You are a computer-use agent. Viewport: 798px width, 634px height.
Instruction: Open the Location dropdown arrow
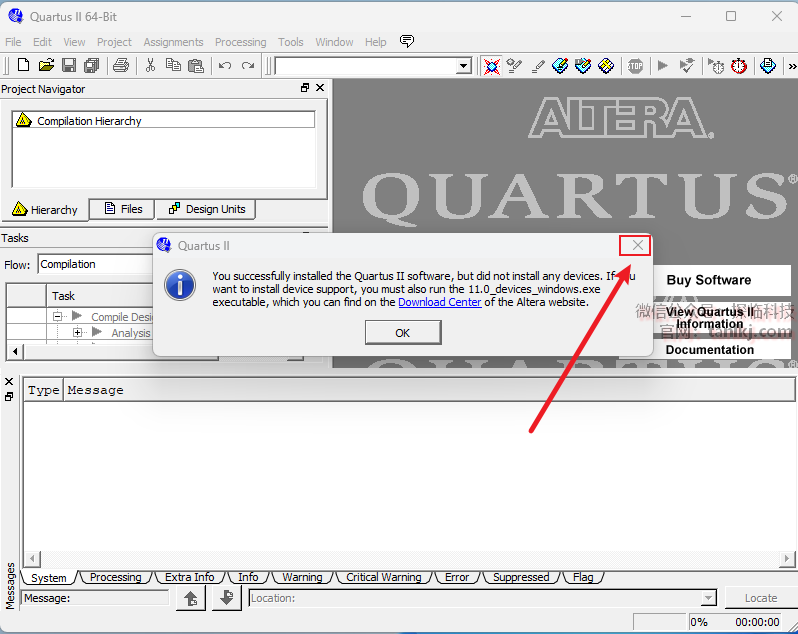(708, 598)
